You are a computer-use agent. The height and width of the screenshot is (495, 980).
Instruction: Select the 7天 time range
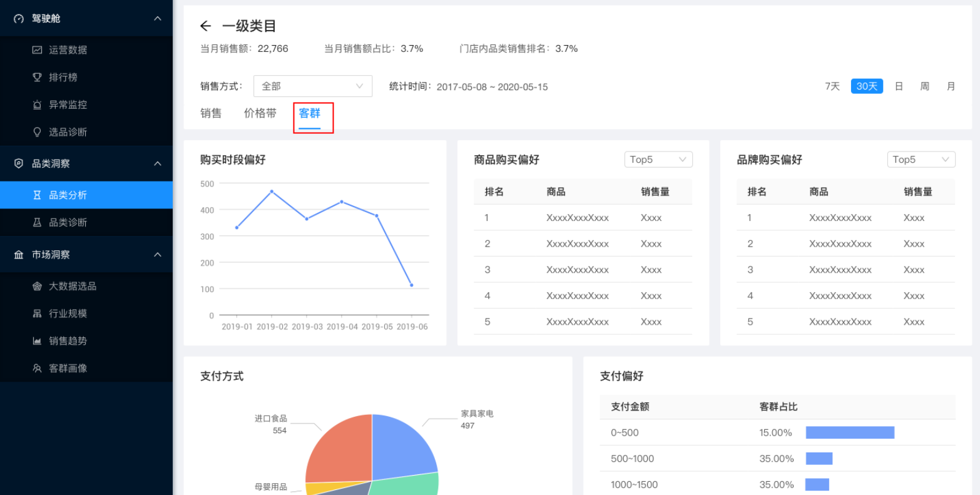[x=832, y=86]
